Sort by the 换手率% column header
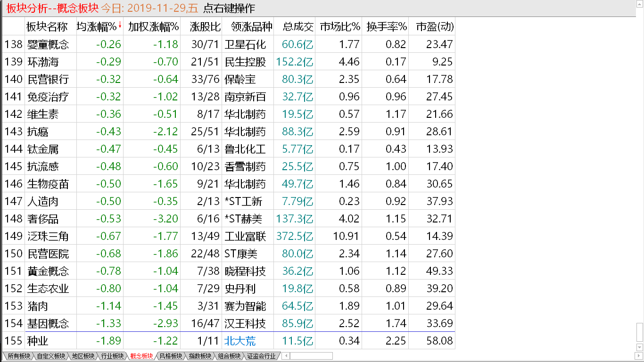The width and height of the screenshot is (644, 362). coord(387,27)
